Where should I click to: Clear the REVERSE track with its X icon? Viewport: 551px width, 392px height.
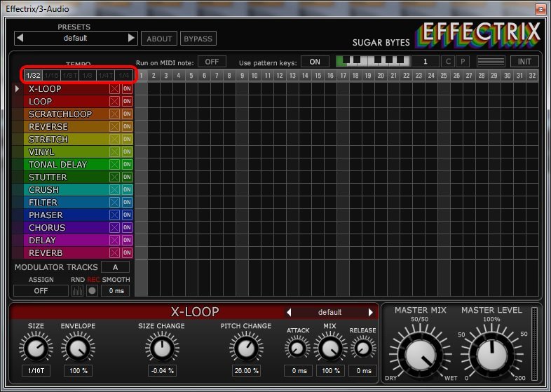[114, 126]
